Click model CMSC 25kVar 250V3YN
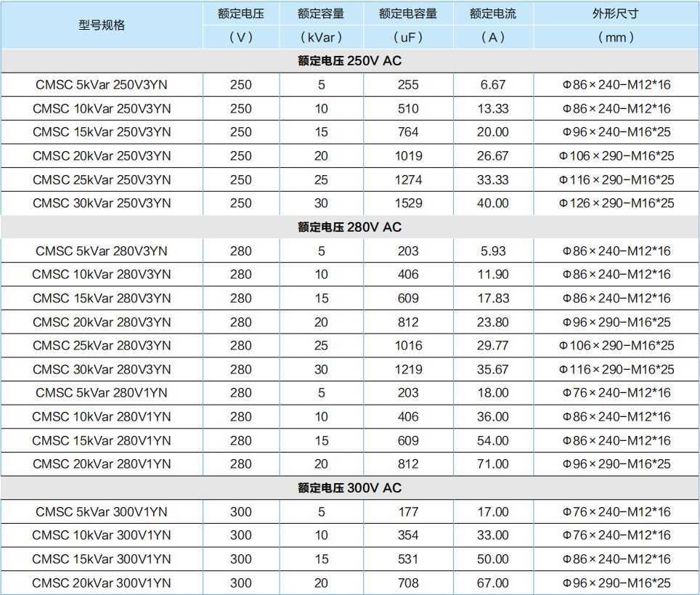Image resolution: width=700 pixels, height=595 pixels. pyautogui.click(x=102, y=179)
